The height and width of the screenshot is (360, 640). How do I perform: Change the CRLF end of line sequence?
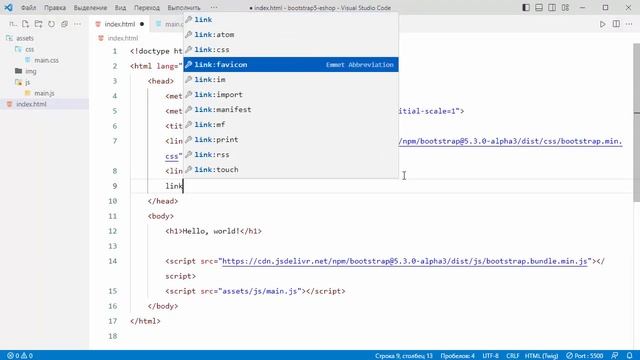512,356
